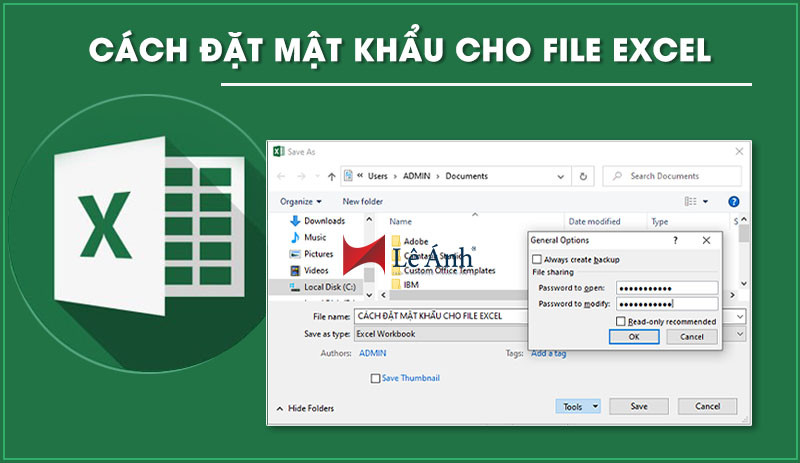This screenshot has width=800, height=463.
Task: Open the Help question mark icon
Action: pos(734,202)
